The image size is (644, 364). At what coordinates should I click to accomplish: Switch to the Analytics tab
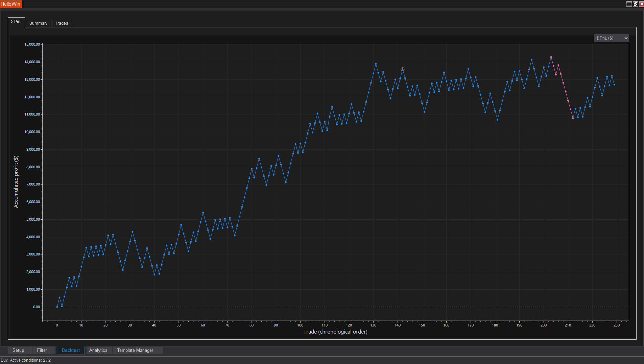pyautogui.click(x=98, y=350)
